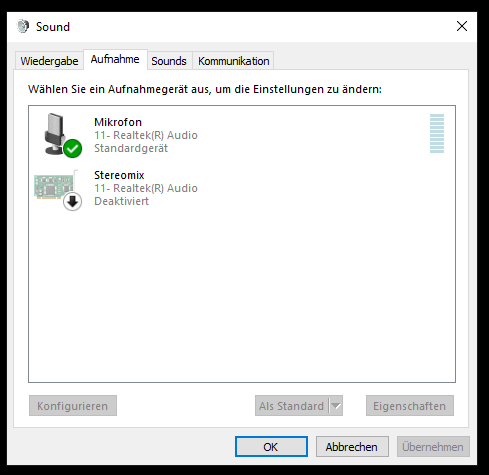Switch to the Wiedergabe tab

49,61
